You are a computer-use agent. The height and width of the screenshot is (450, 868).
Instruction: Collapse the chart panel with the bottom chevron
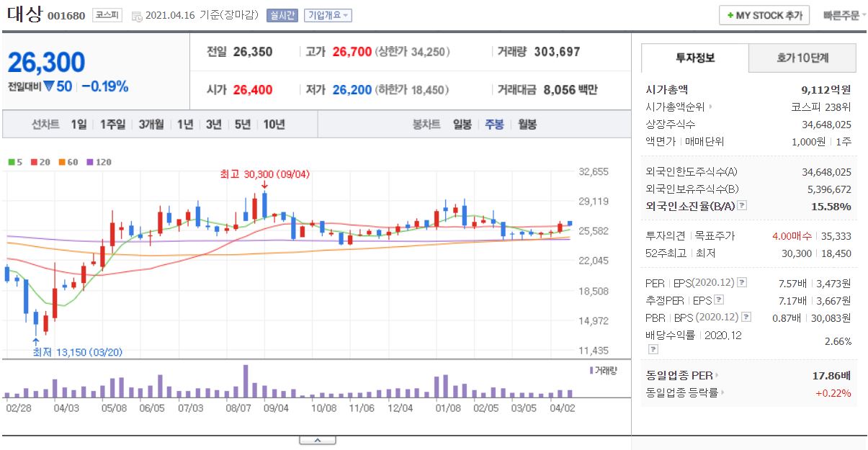tap(317, 440)
